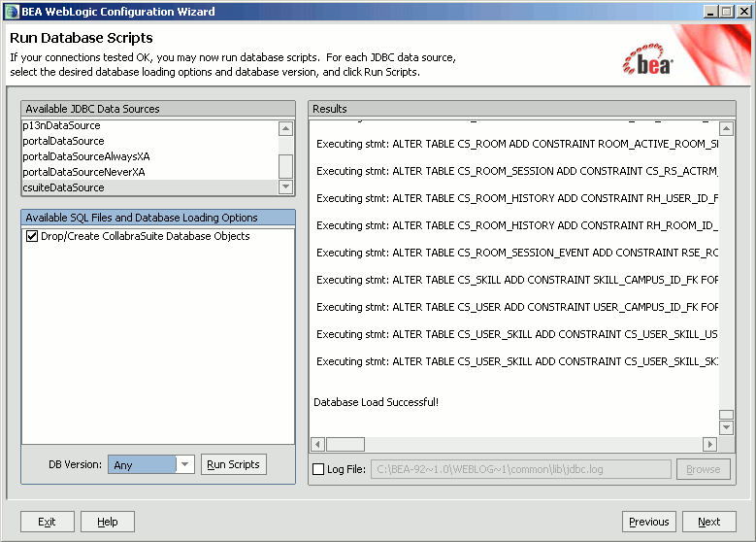Viewport: 756px width, 542px height.
Task: Click Results horizontal scroll left arrow
Action: (x=317, y=444)
